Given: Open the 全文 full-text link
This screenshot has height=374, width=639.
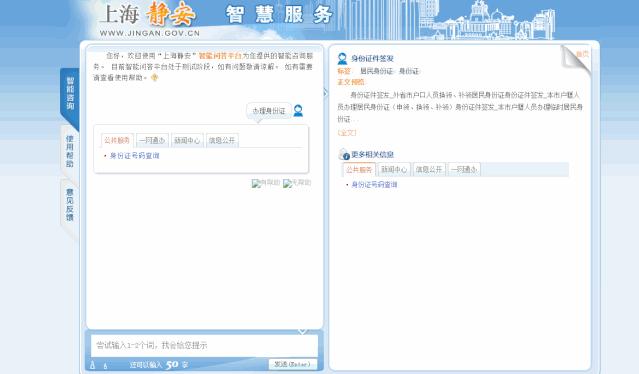Looking at the screenshot, I should point(347,133).
